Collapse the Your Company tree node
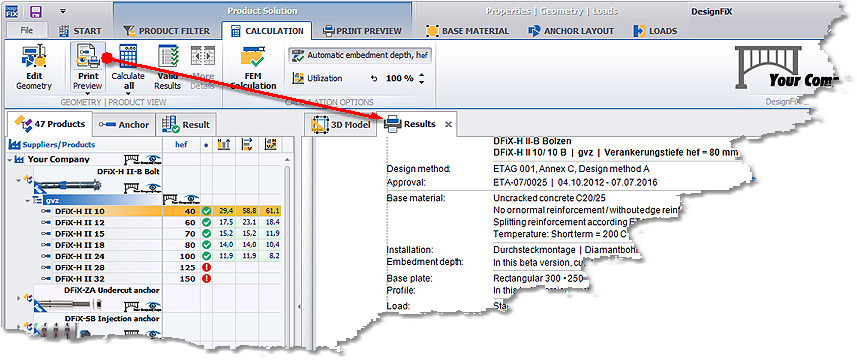The width and height of the screenshot is (857, 362). (x=10, y=160)
